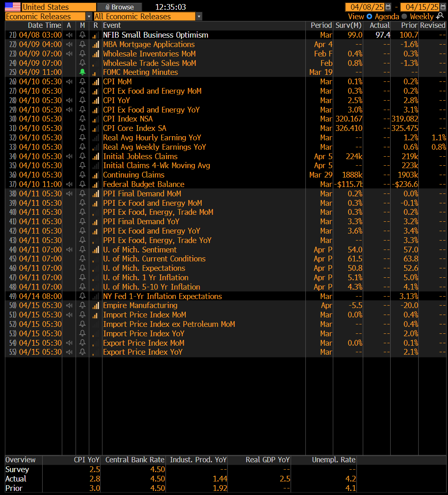Click relevance bars icon for CPI Ex Food and Energy YoY
The width and height of the screenshot is (448, 495).
tap(96, 110)
